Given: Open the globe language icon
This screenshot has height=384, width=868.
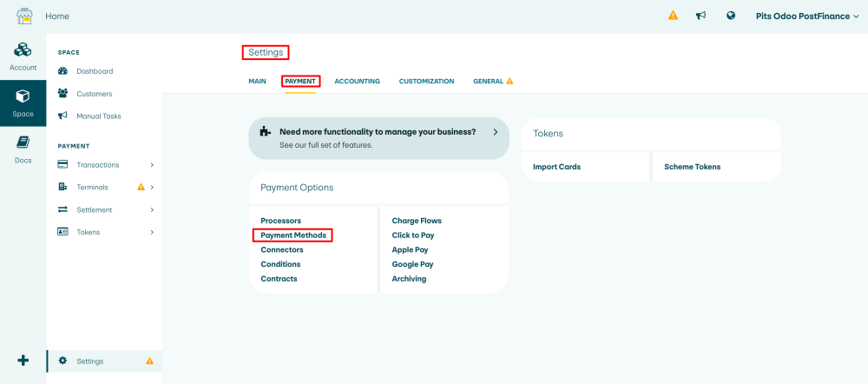Looking at the screenshot, I should [x=731, y=16].
